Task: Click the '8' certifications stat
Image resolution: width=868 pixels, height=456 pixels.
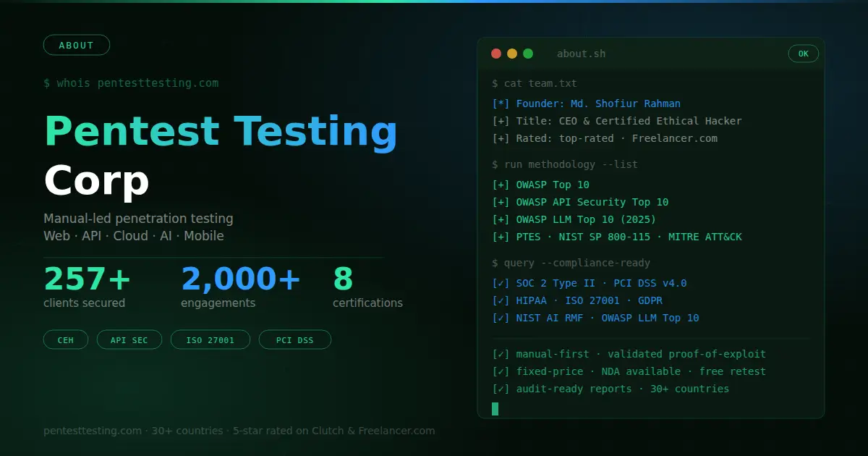Action: point(343,279)
